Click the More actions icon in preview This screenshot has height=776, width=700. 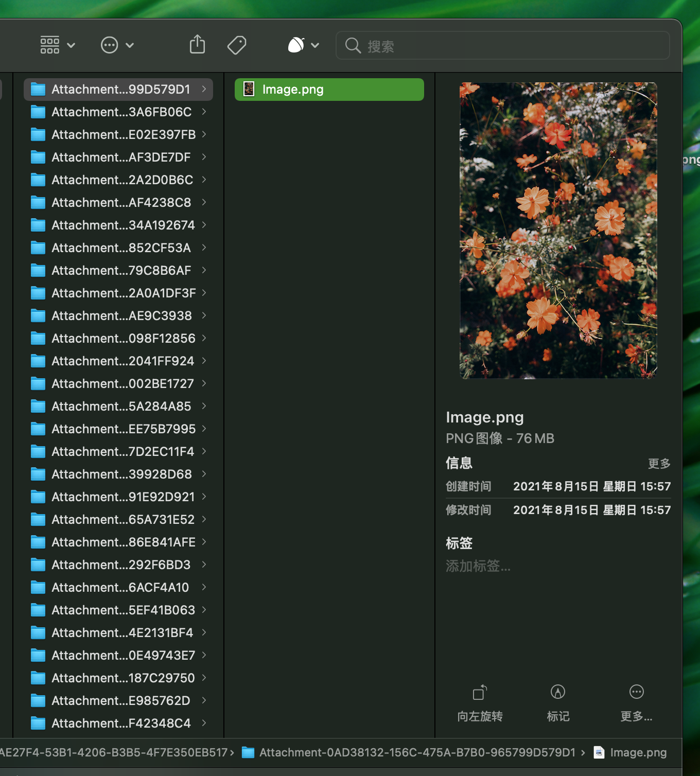point(636,693)
